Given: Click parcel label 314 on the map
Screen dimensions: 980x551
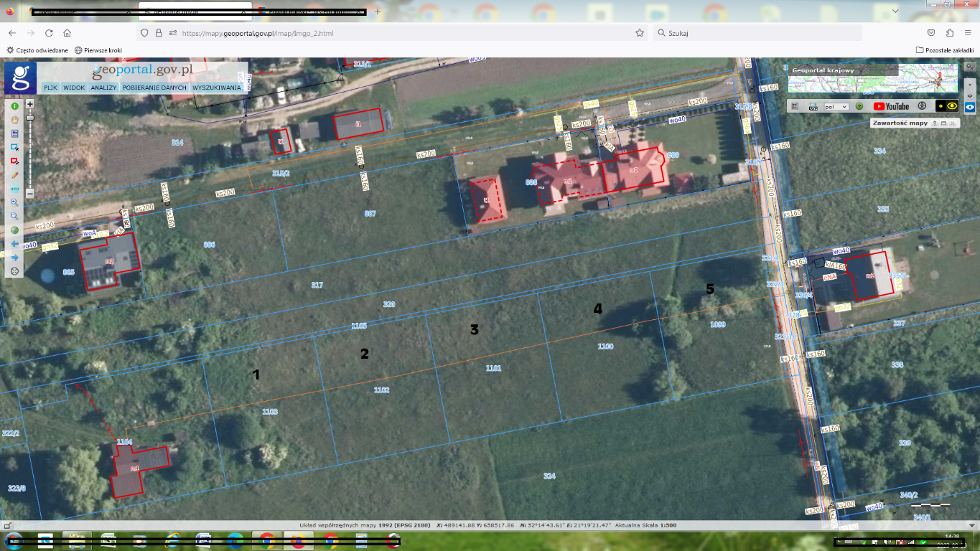Looking at the screenshot, I should point(177,143).
